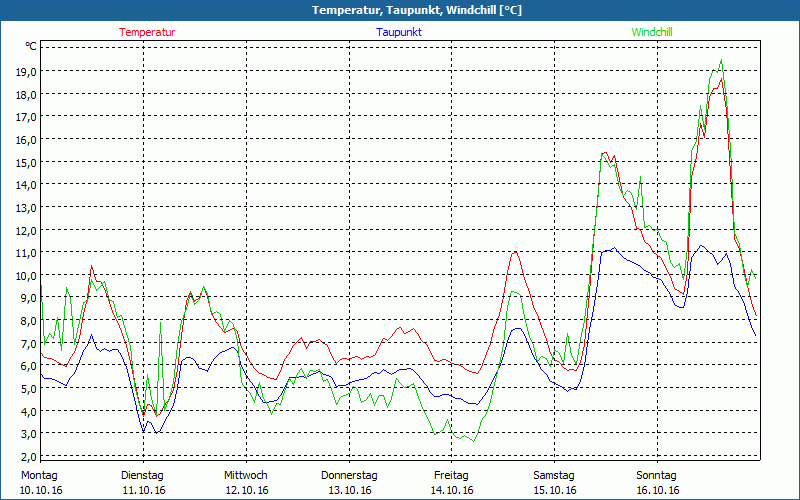Click the 14,0 y-axis value
Image resolution: width=800 pixels, height=500 pixels.
(x=27, y=185)
